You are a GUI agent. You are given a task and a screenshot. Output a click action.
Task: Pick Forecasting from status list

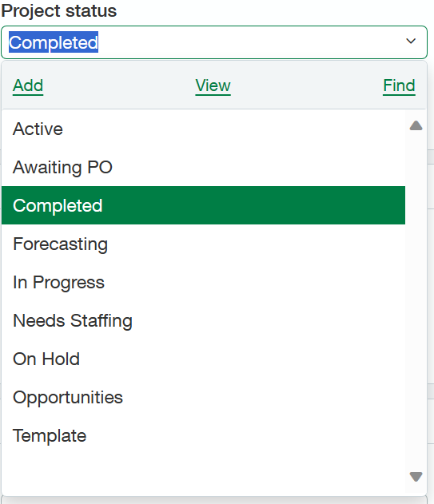point(203,244)
